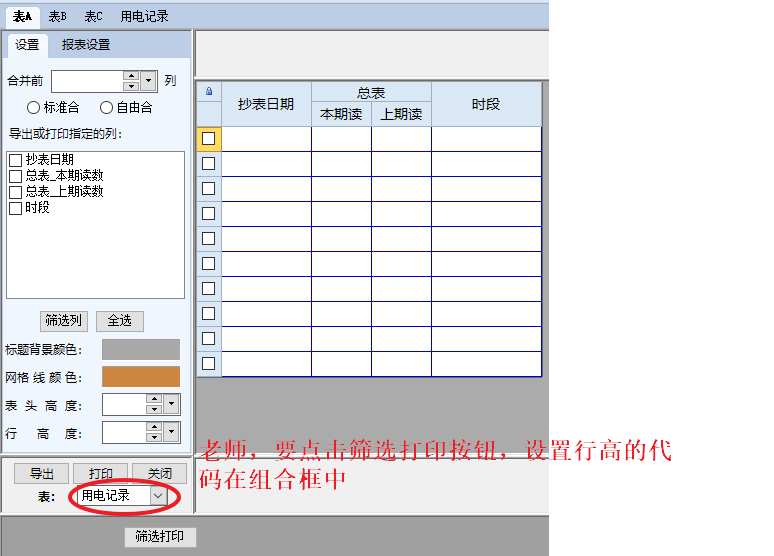Click the 全选 button
This screenshot has height=556, width=774.
click(x=119, y=321)
